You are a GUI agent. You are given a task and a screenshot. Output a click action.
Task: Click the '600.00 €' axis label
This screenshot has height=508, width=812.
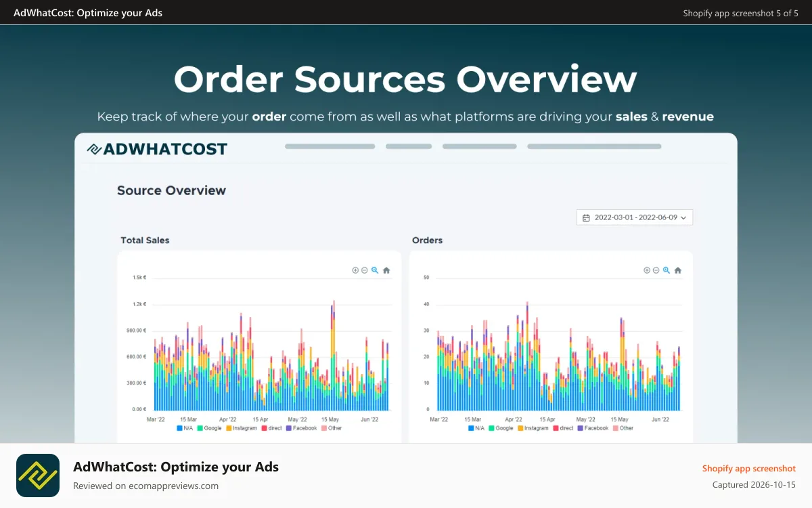[x=136, y=357]
